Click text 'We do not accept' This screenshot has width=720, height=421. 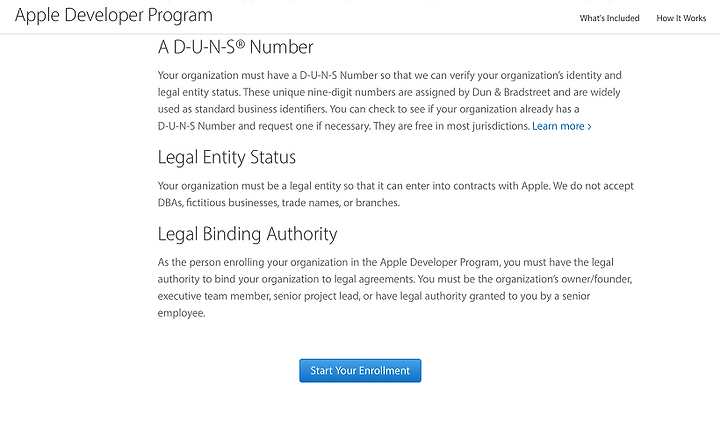pyautogui.click(x=593, y=186)
